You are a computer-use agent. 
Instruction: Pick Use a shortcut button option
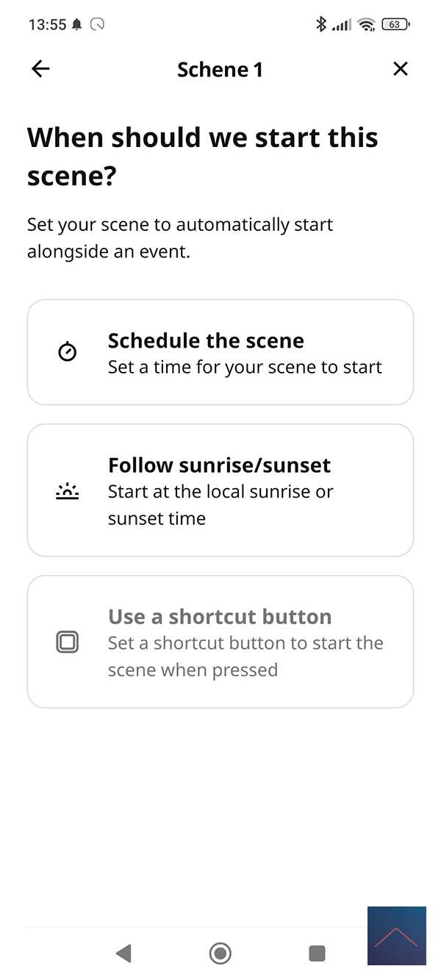tap(220, 642)
